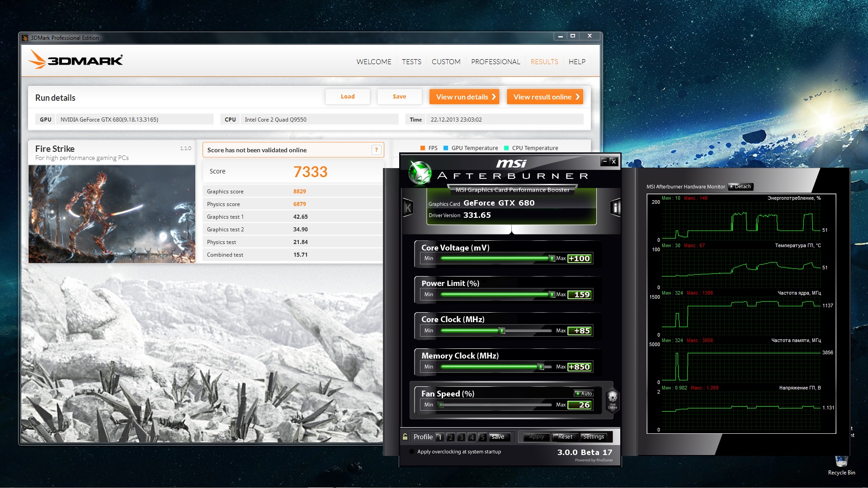
Task: Select profile slot 2
Action: [x=450, y=437]
